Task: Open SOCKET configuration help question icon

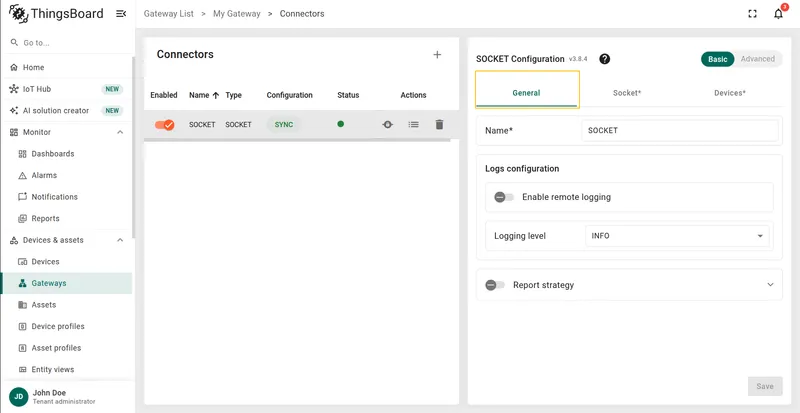Action: click(x=605, y=59)
